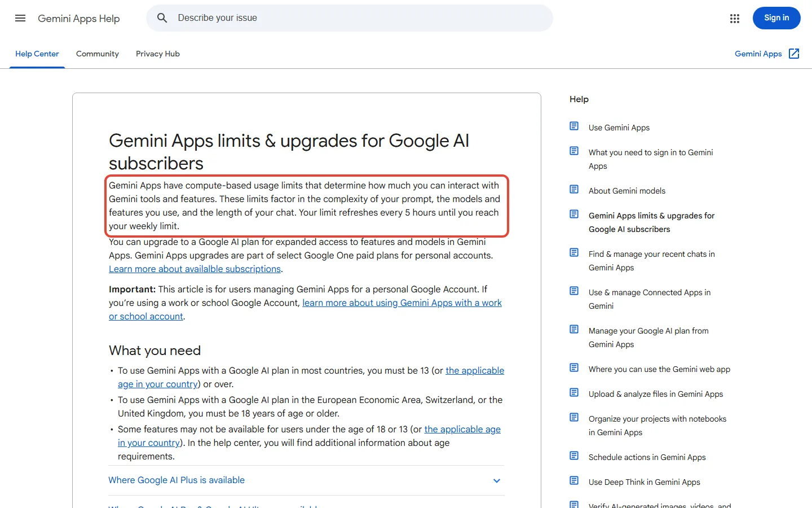812x508 pixels.
Task: Open What you need to sign in article
Action: click(x=651, y=159)
